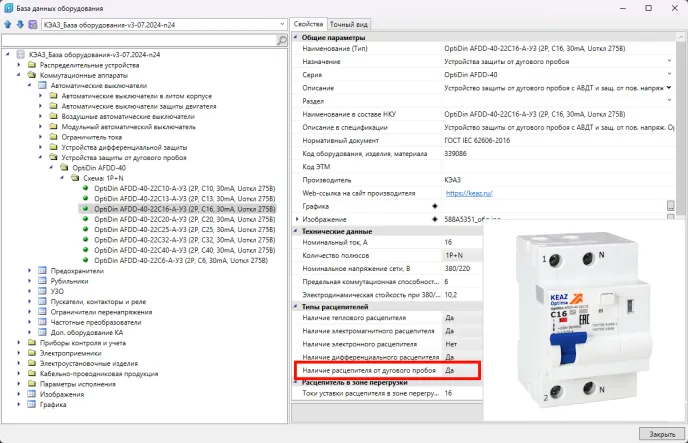Click the ellipsis button in Графика row
The image size is (688, 443).
click(x=670, y=205)
